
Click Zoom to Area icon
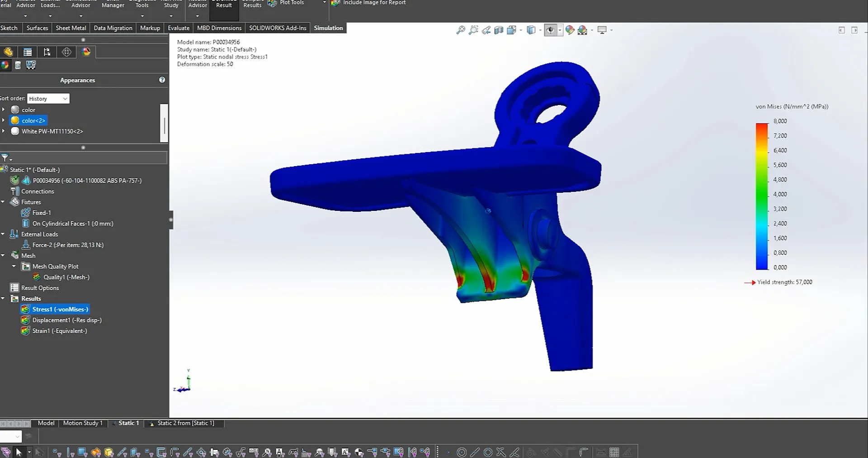pos(473,30)
